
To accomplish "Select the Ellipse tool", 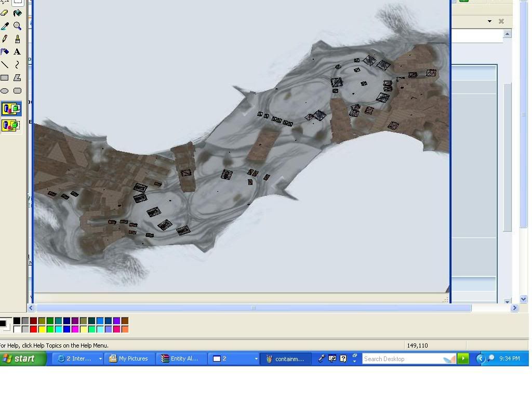I will coord(4,90).
